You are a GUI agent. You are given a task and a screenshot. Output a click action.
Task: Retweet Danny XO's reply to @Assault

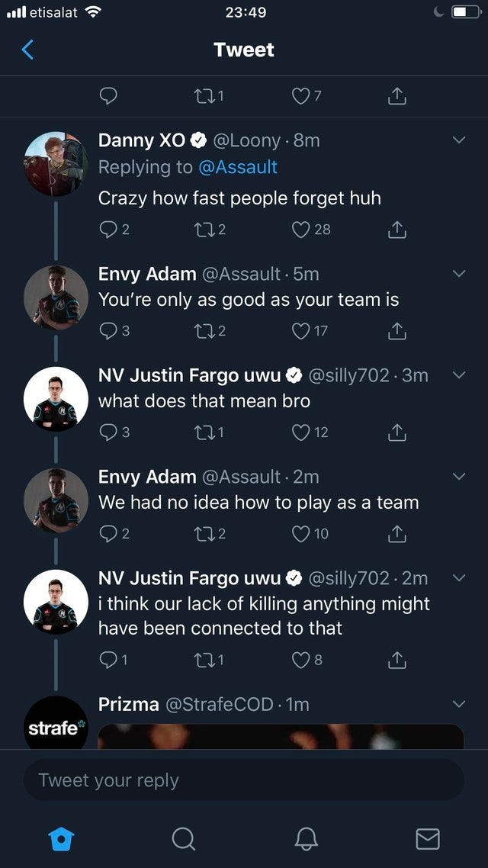(x=201, y=229)
